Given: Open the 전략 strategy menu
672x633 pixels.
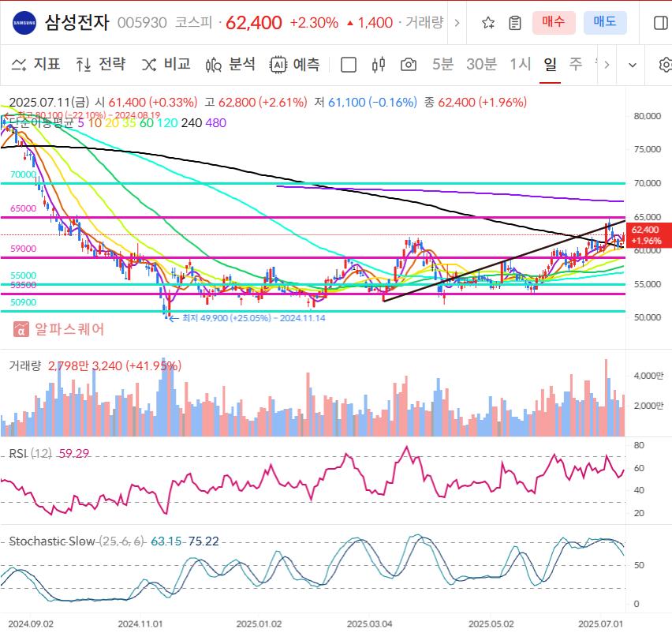Looking at the screenshot, I should point(101,65).
